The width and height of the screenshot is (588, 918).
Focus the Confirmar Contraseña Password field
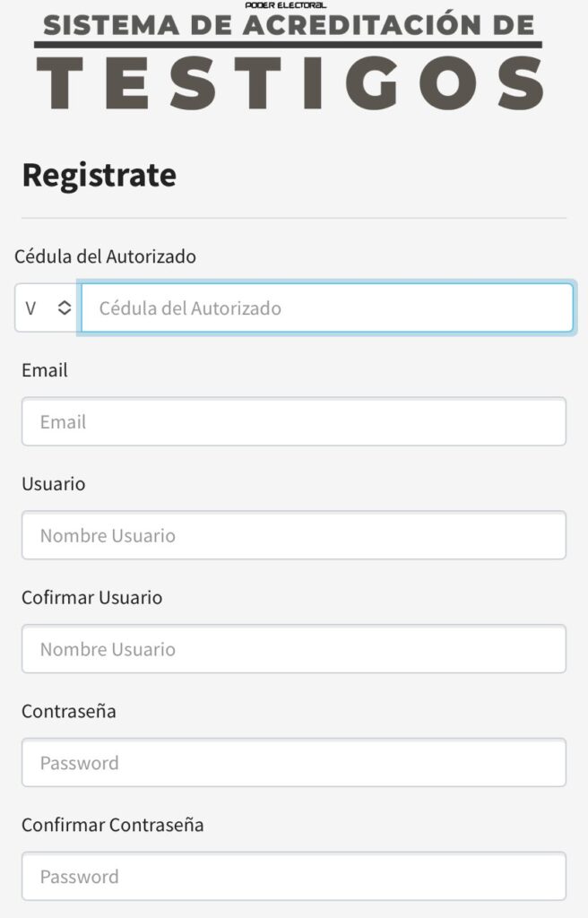pos(294,876)
